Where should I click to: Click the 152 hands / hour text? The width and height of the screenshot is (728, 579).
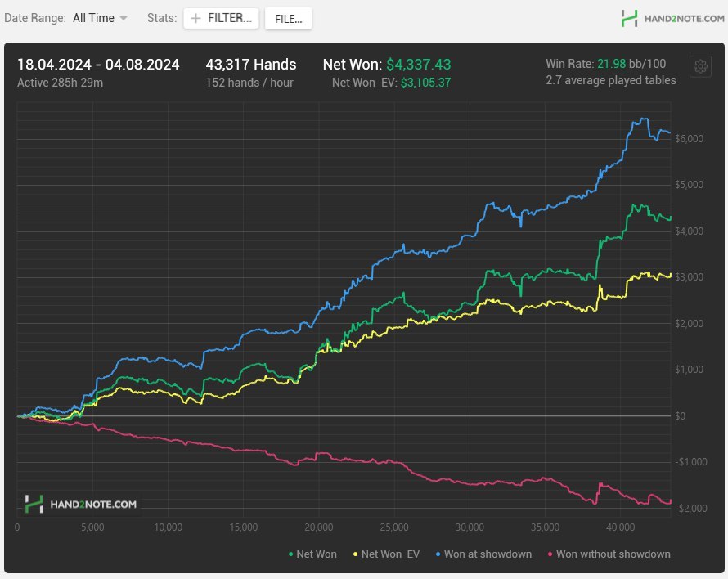tap(249, 83)
